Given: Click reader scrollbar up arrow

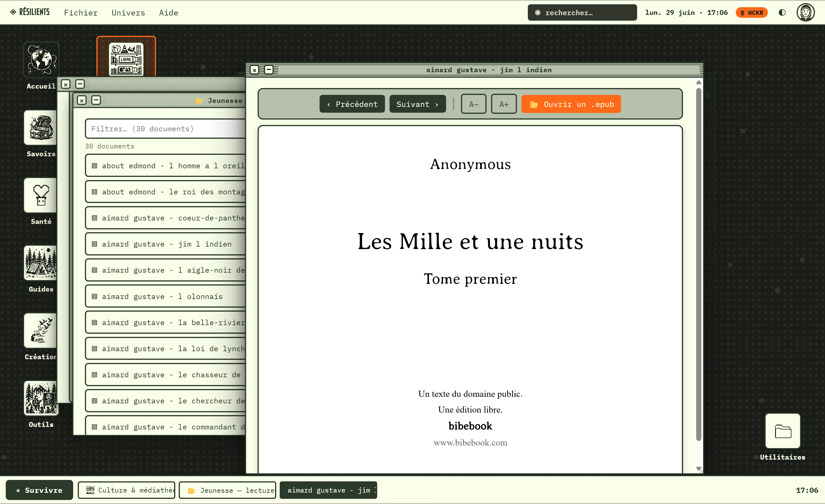Looking at the screenshot, I should (698, 82).
